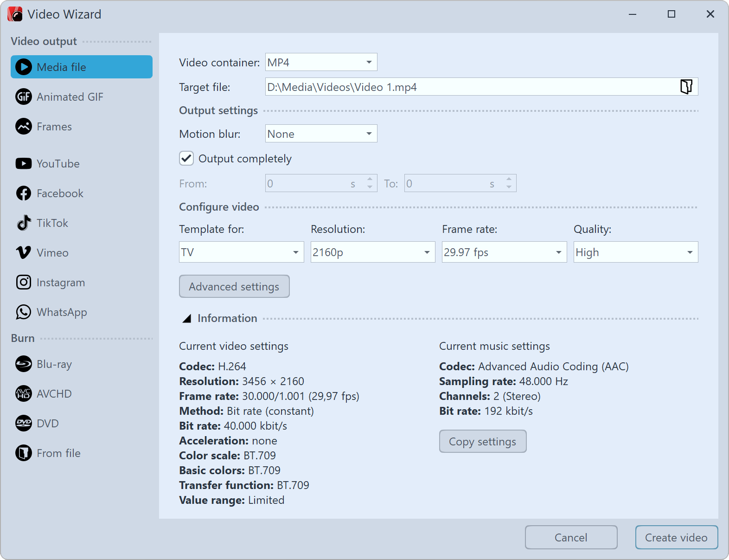This screenshot has height=560, width=729.
Task: Choose the WhatsApp output option
Action: pos(82,312)
